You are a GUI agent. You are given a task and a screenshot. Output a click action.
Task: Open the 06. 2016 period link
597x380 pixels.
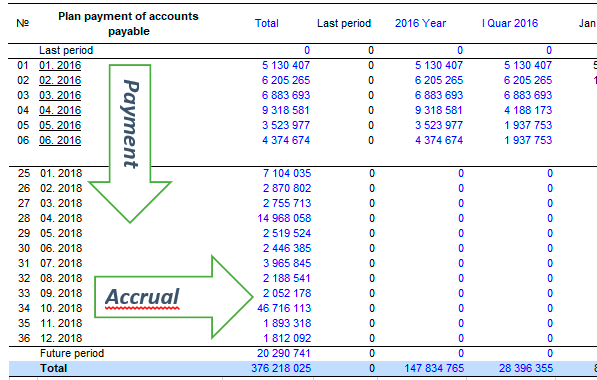click(x=60, y=141)
